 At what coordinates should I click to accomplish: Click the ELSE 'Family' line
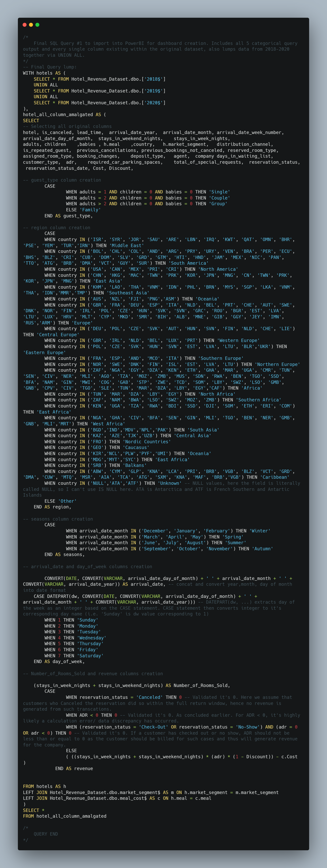(x=84, y=210)
